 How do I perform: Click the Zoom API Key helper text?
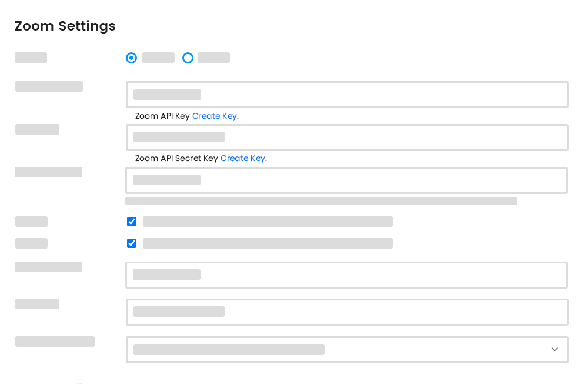tap(162, 116)
